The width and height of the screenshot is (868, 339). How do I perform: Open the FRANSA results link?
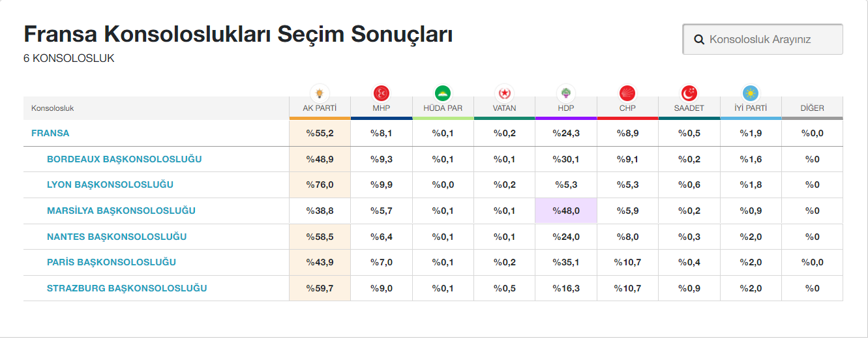[50, 133]
